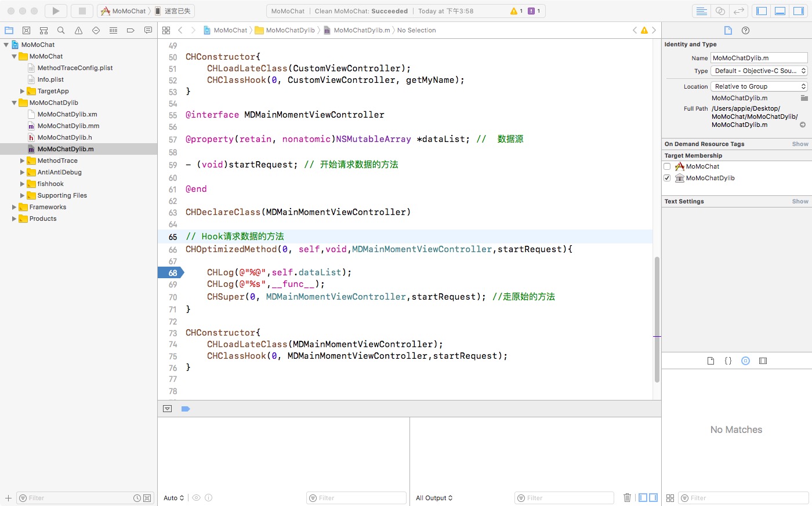Toggle the console pane
Image resolution: width=812 pixels, height=506 pixels.
653,497
